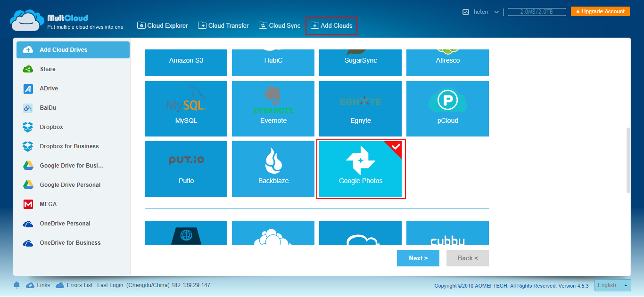Open the English language dropdown
This screenshot has width=644, height=297.
point(613,285)
